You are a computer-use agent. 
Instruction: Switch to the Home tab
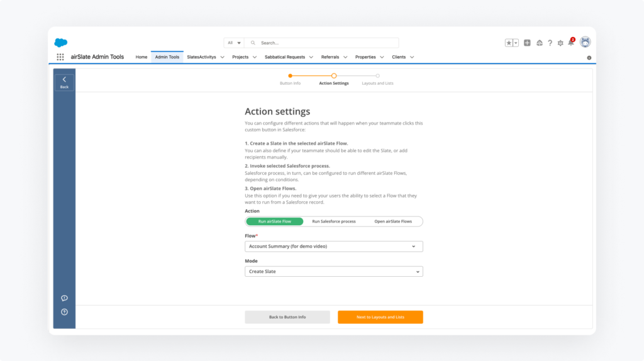pyautogui.click(x=142, y=57)
